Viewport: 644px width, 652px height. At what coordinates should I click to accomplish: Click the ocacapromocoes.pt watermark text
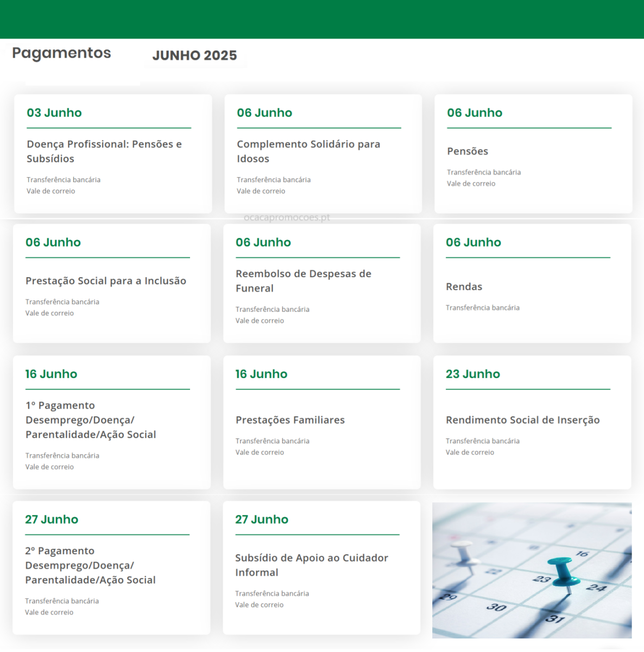pos(287,217)
